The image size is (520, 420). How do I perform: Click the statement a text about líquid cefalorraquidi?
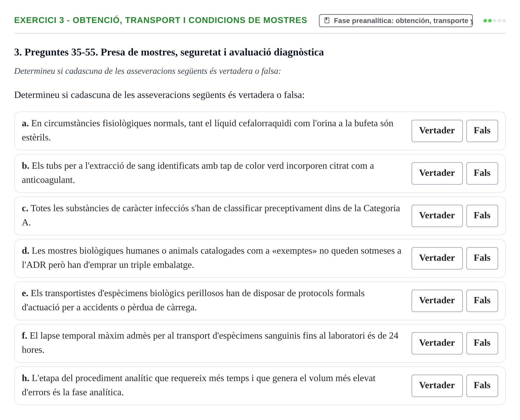208,130
